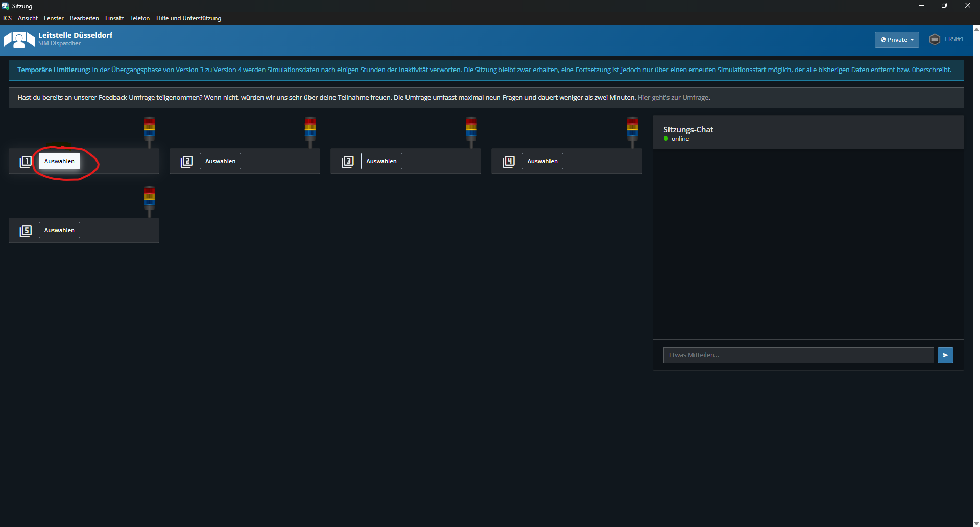Click the scroll down arrow of the page scrollbar
This screenshot has height=527, width=980.
(x=976, y=523)
